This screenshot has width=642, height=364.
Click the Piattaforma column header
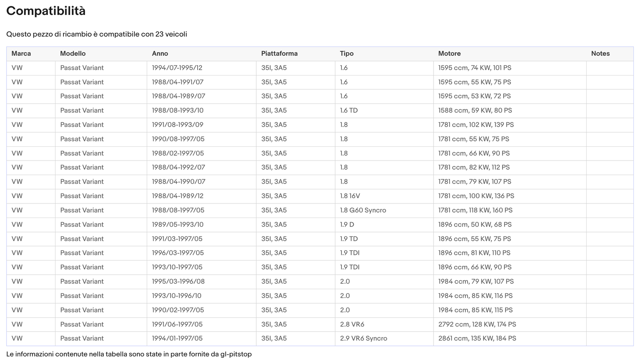[x=279, y=53]
